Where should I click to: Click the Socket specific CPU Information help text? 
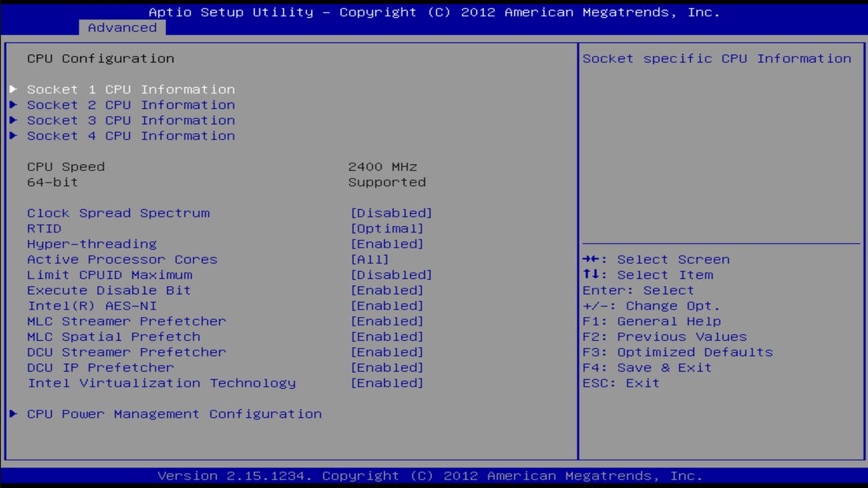pos(717,59)
